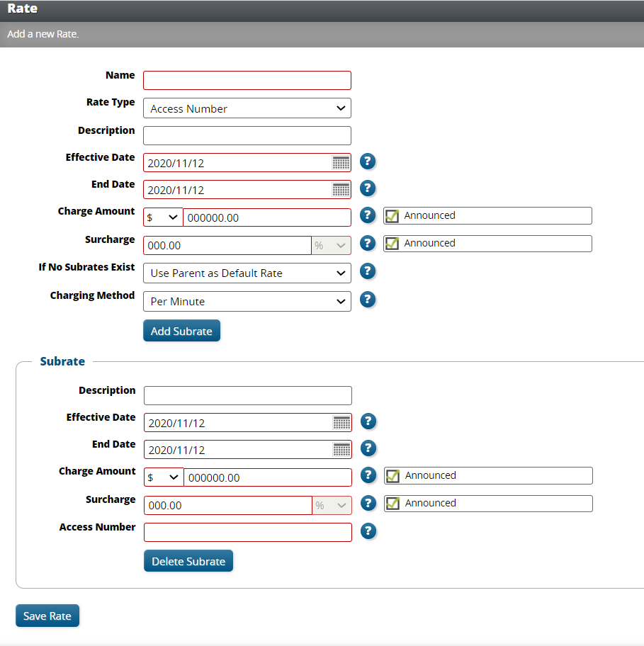This screenshot has height=646, width=644.
Task: Save the rate with Save Rate
Action: (47, 616)
